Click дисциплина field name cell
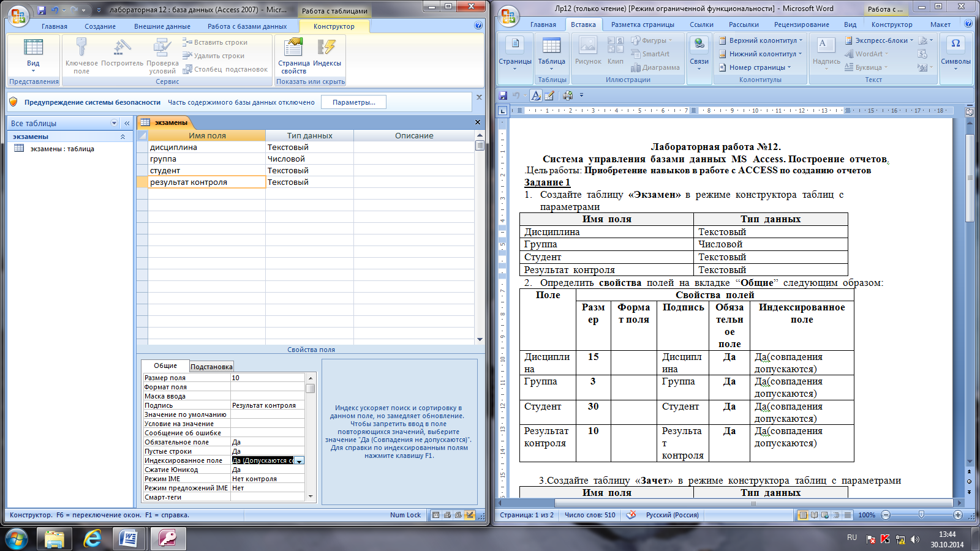The image size is (980, 551). point(206,147)
